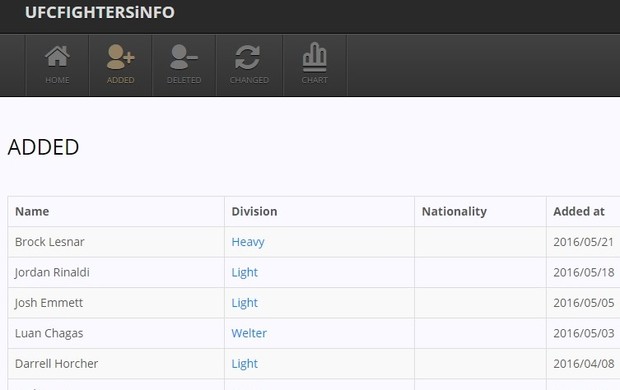Follow the Light division link for Jordan Rinaldi
620x390 pixels.
pos(244,272)
